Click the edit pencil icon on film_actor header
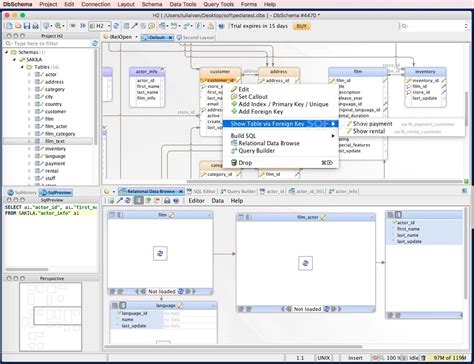 [x=323, y=217]
